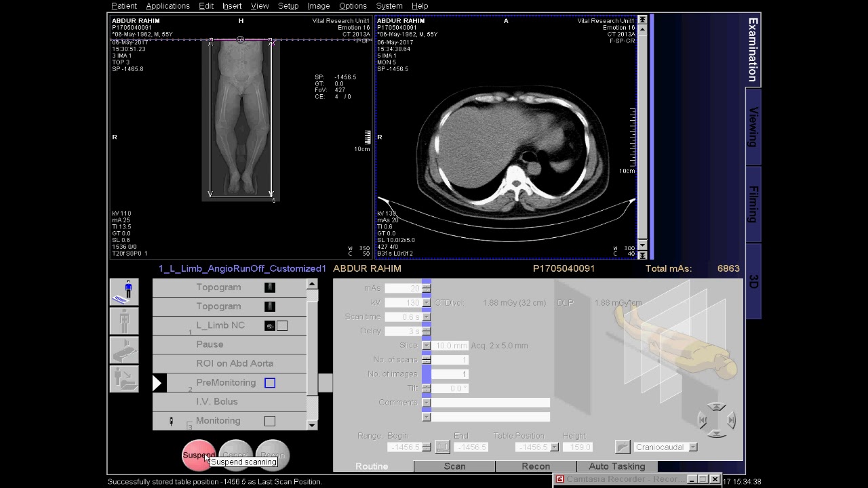Toggle the Monitoring checkbox

click(x=270, y=421)
